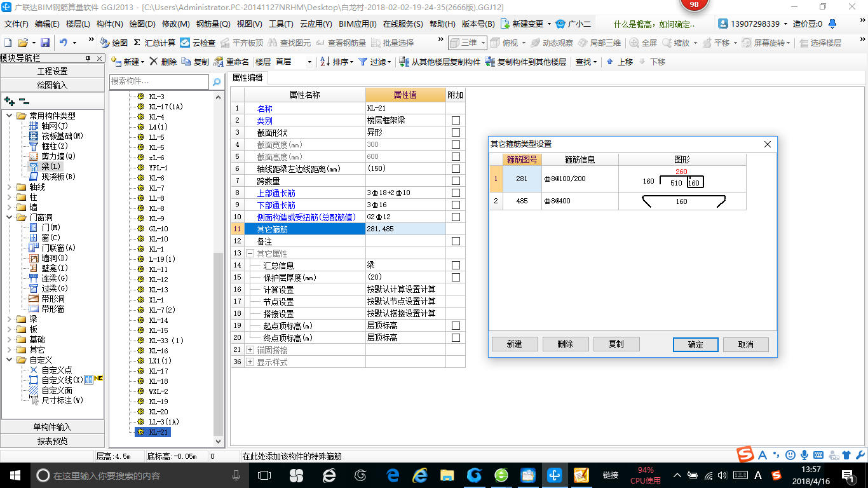The image size is (868, 488).
Task: Toggle 附加 checkbox for 汇总信息 row
Action: [x=456, y=265]
